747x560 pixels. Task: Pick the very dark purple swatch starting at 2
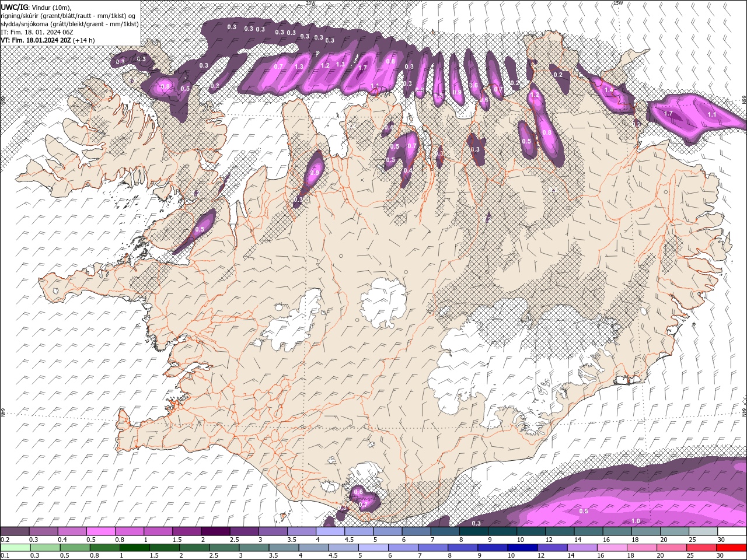(x=216, y=531)
